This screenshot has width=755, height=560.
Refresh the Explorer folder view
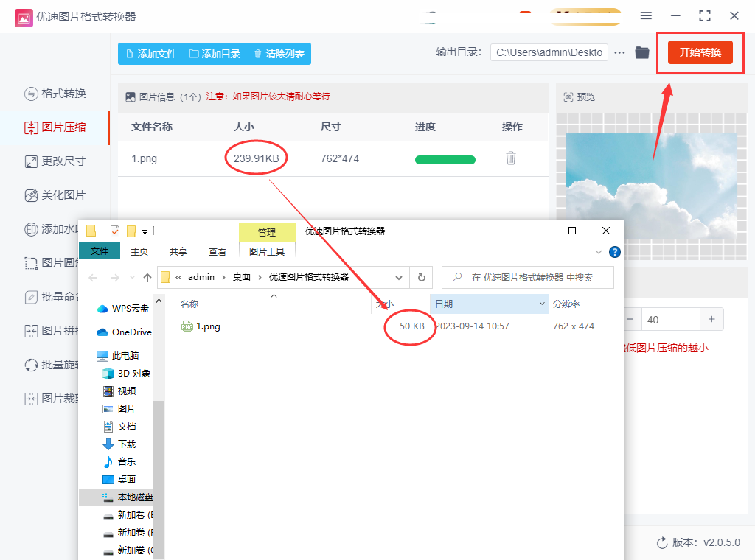tap(421, 278)
